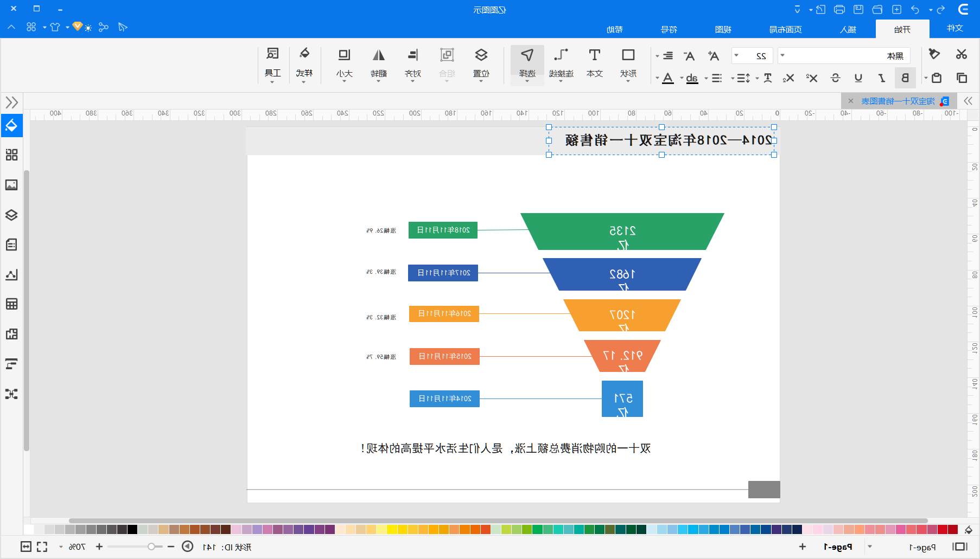This screenshot has width=980, height=559.
Task: Click the zoom slider handle
Action: (151, 547)
